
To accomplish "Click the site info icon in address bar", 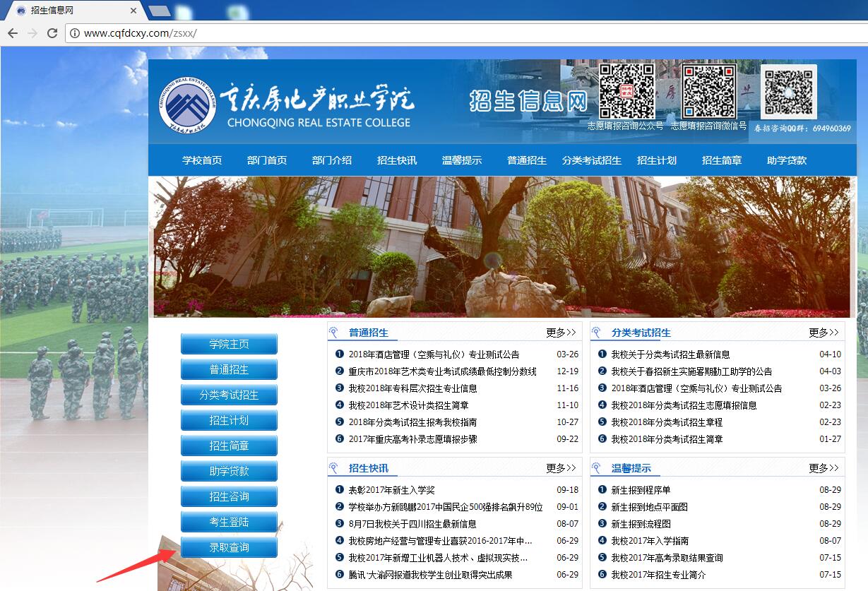I will pos(74,33).
